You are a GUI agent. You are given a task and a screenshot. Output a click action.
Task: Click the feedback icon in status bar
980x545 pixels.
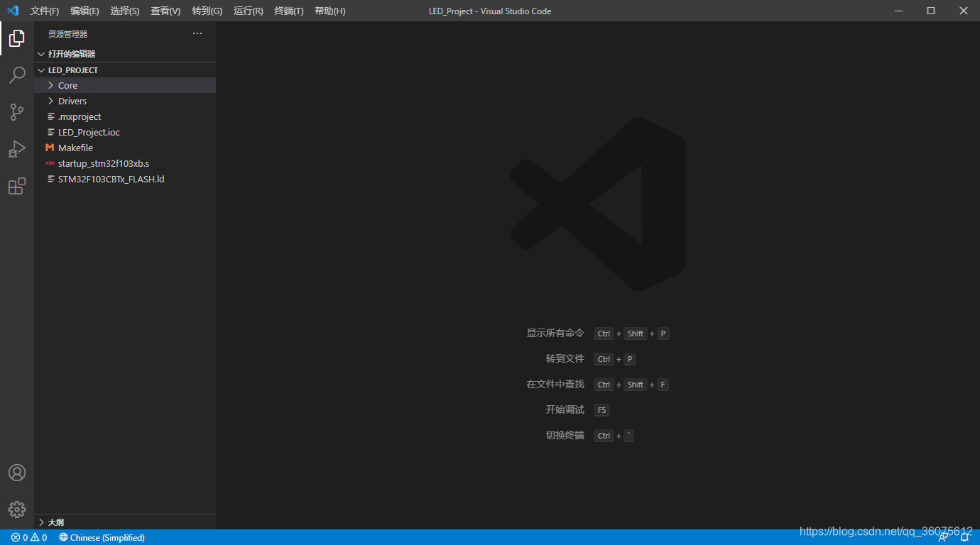(943, 537)
